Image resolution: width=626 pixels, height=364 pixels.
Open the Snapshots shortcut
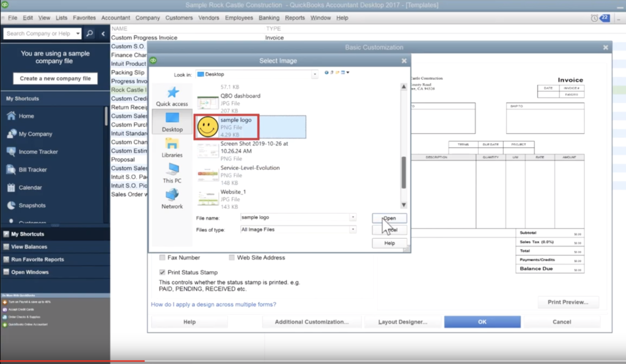pos(26,206)
